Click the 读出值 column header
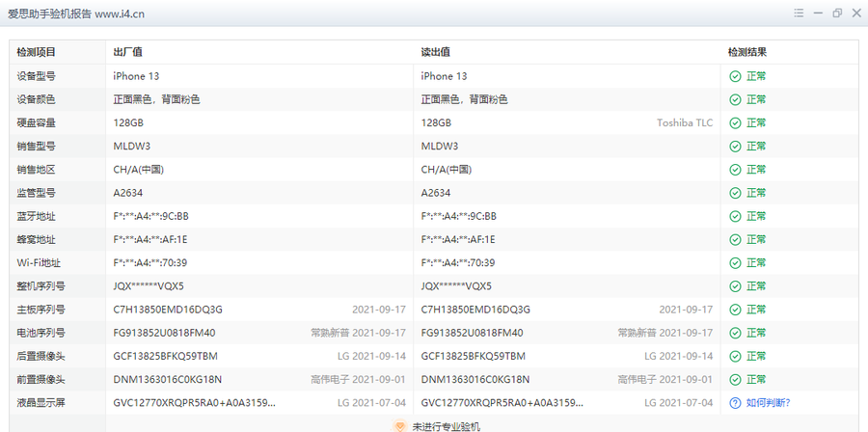This screenshot has height=432, width=868. point(435,52)
